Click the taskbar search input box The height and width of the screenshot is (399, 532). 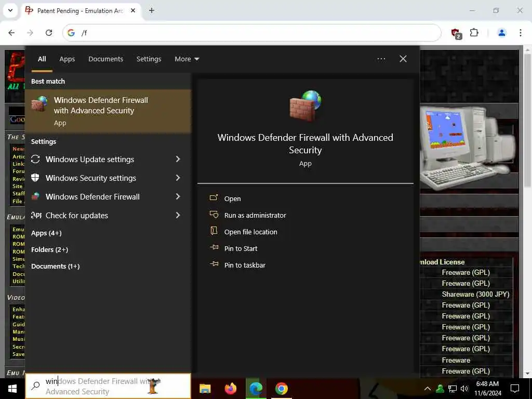108,386
